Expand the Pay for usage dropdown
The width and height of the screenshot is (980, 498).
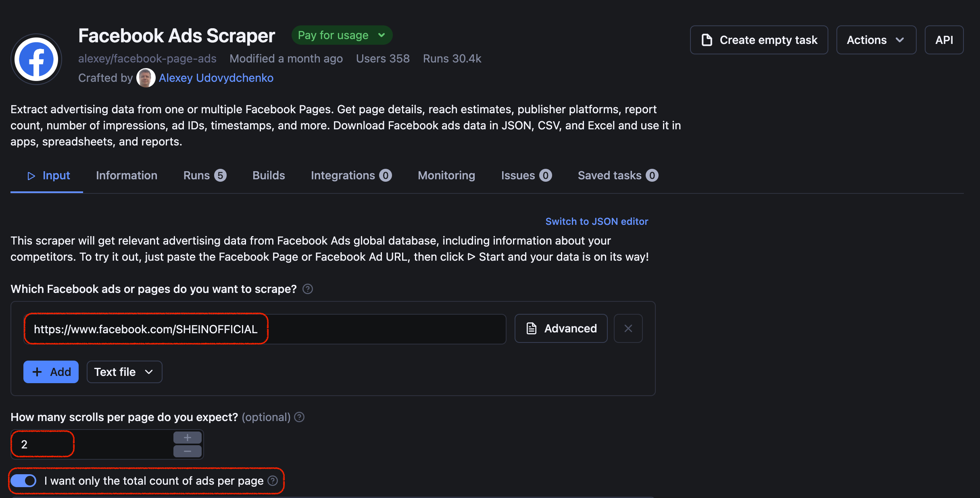coord(342,35)
